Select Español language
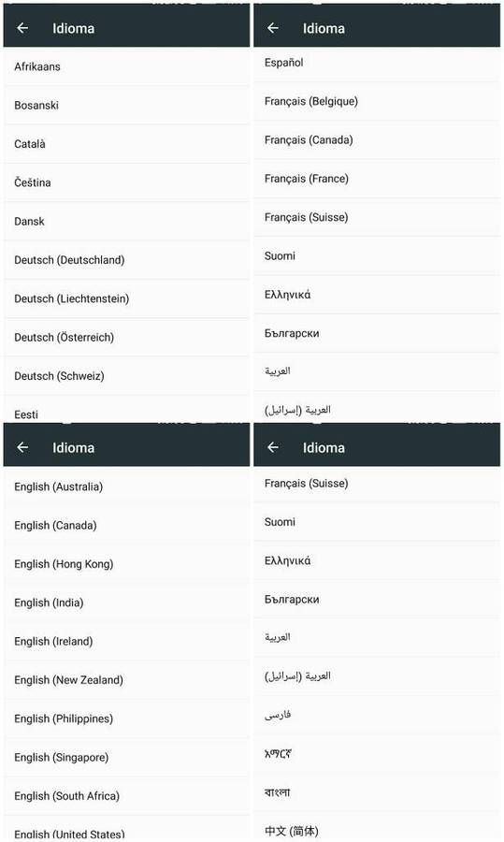Screen dimensions: 504x842 coord(377,63)
